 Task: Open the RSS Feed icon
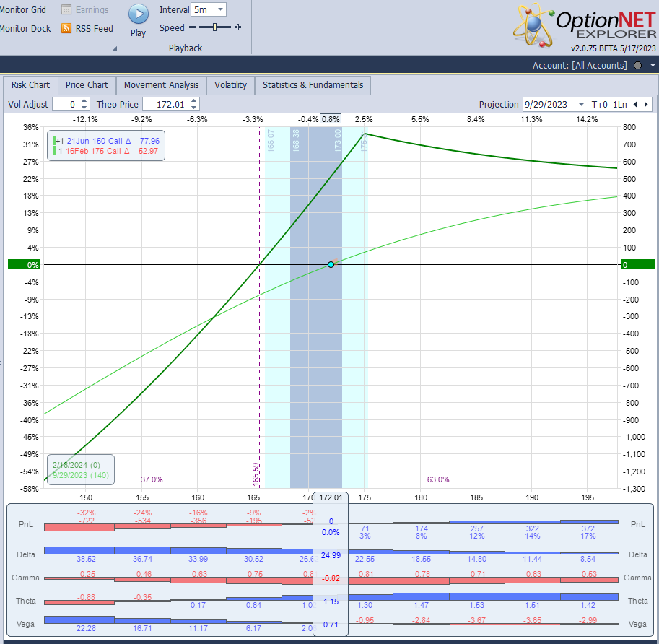(x=66, y=28)
